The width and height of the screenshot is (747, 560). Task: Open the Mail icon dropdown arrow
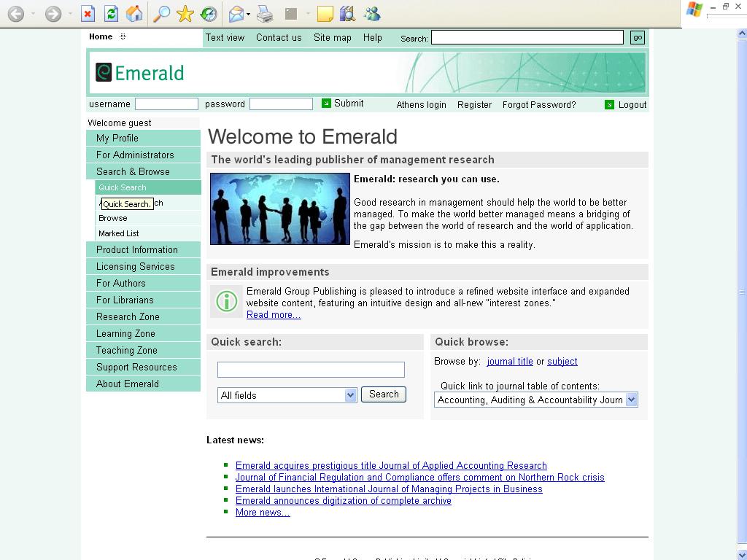[249, 15]
